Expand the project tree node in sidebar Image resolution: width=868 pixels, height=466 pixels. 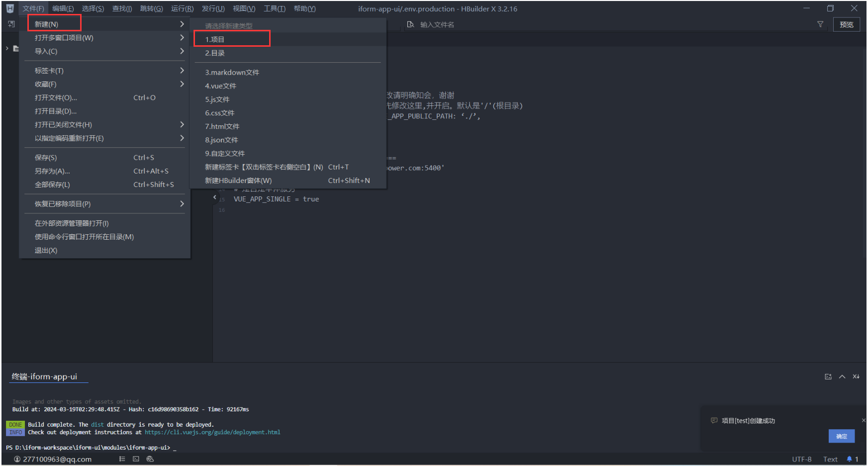pos(7,48)
